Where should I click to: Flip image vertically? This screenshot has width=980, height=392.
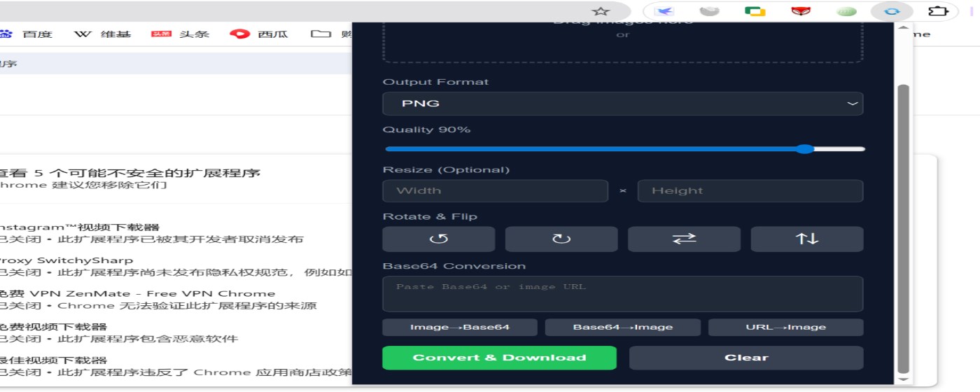pos(807,239)
